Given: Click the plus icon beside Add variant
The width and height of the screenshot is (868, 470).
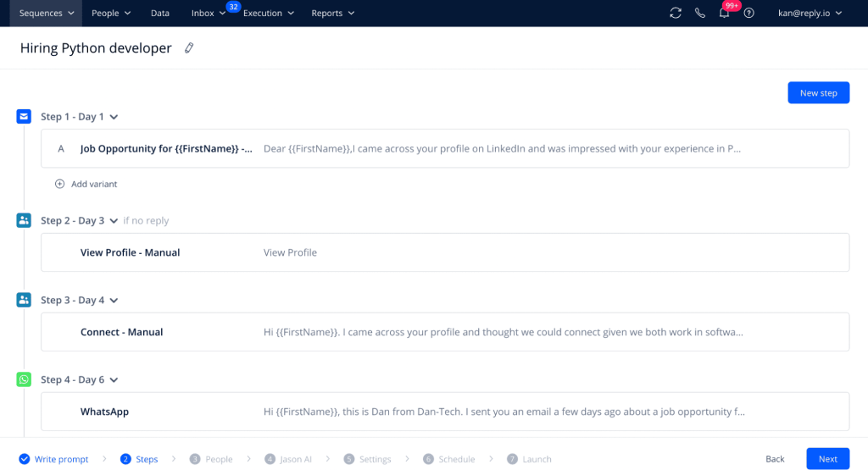Looking at the screenshot, I should pos(60,184).
